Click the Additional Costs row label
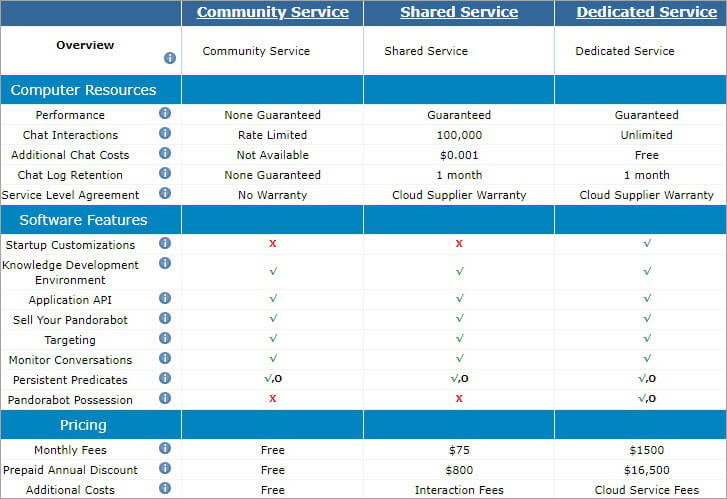 pyautogui.click(x=70, y=490)
